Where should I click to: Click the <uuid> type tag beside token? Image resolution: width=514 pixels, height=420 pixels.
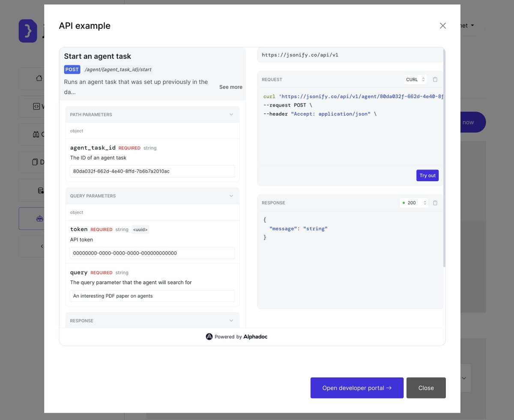(140, 229)
